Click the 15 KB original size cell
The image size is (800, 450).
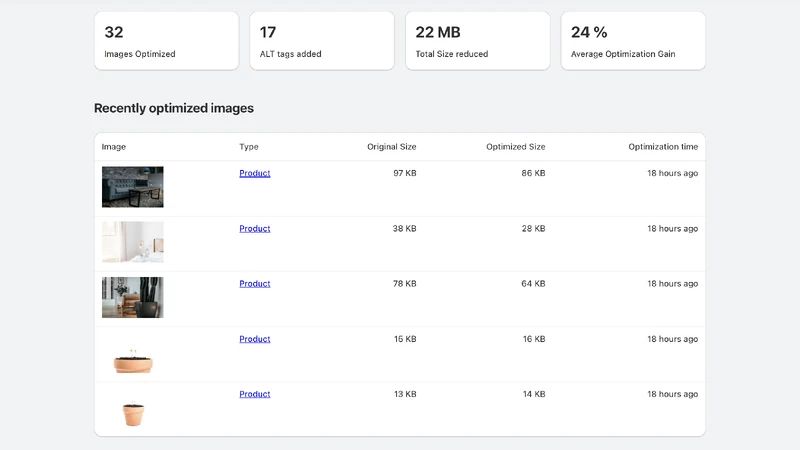pyautogui.click(x=405, y=339)
